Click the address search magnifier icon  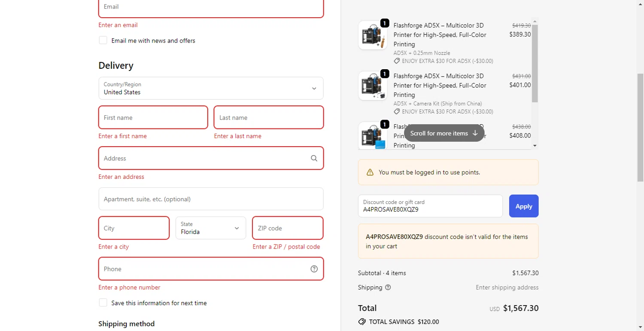point(314,158)
